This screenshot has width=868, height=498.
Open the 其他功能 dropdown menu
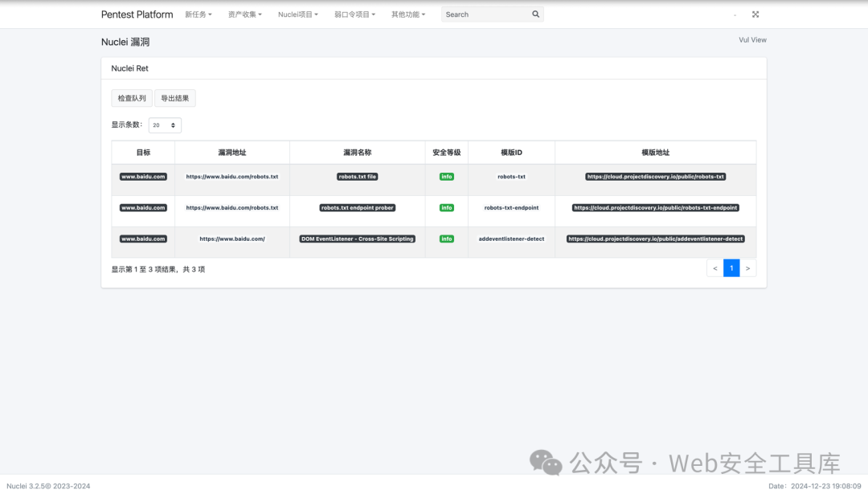[x=408, y=14]
